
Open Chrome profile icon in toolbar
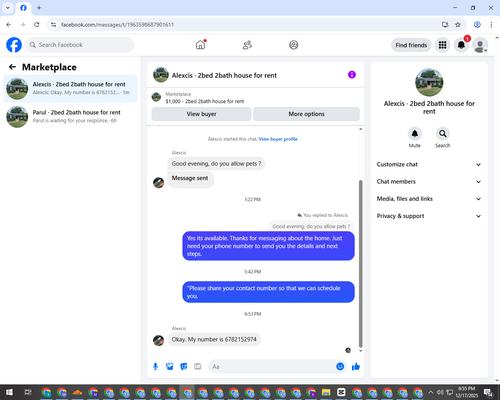point(477,25)
